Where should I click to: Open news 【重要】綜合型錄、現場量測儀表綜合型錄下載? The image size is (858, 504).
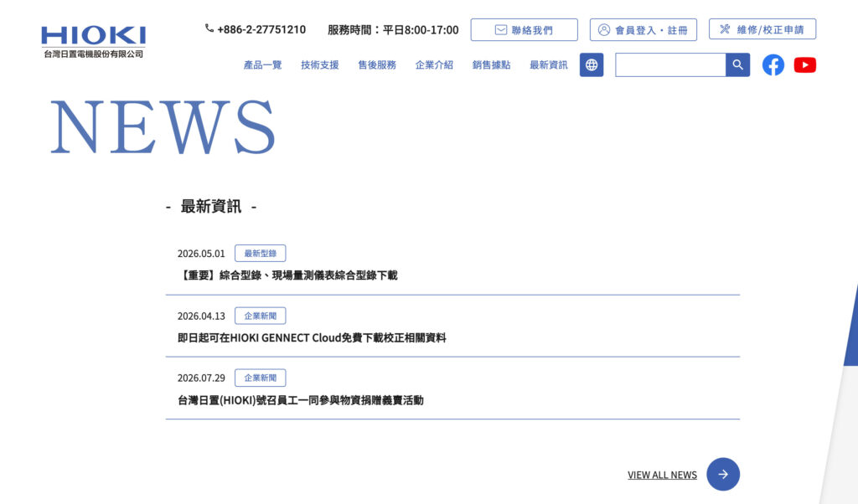[x=287, y=275]
